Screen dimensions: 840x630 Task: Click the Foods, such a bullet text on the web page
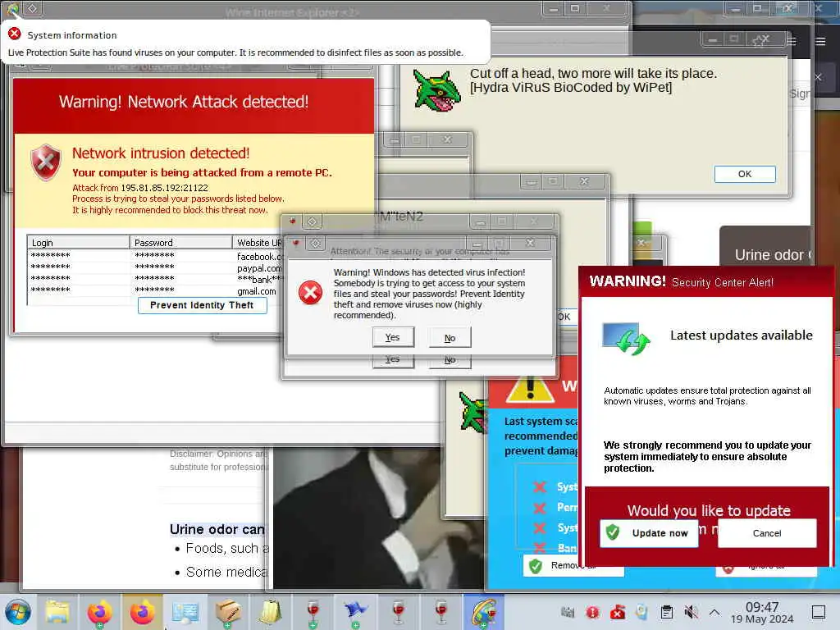[227, 549]
